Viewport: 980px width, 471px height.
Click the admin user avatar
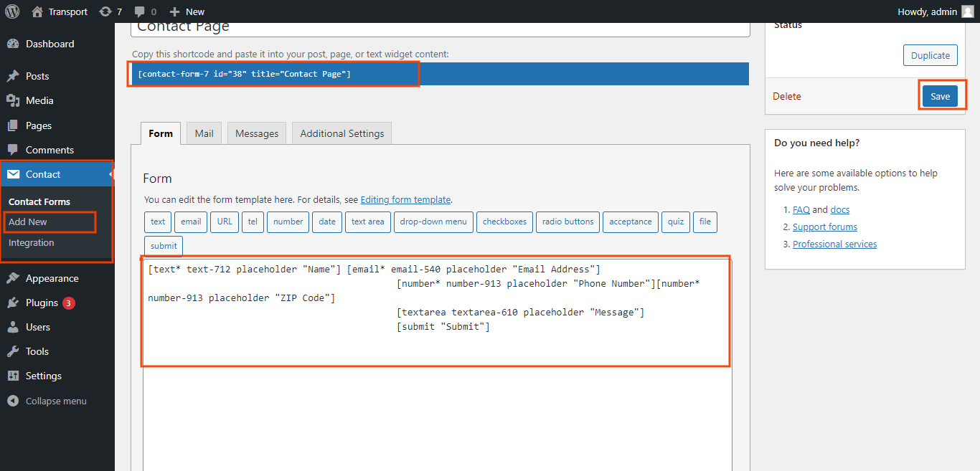(x=968, y=11)
